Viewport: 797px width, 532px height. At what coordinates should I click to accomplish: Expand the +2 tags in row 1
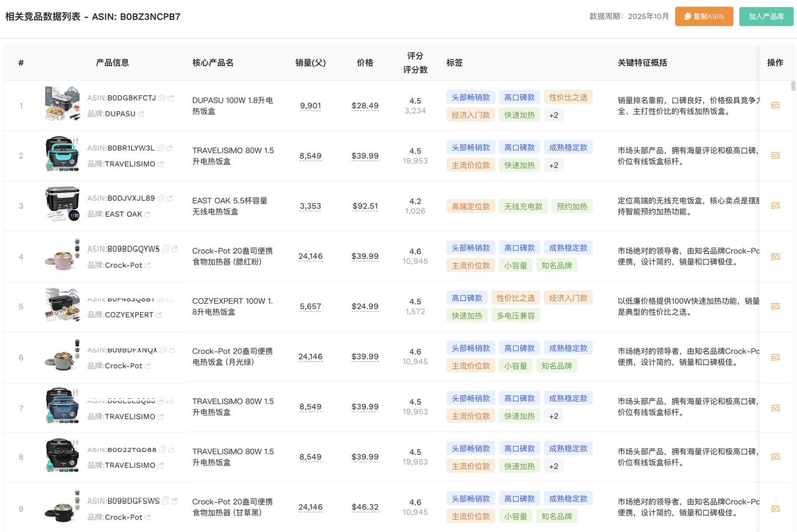click(x=554, y=115)
